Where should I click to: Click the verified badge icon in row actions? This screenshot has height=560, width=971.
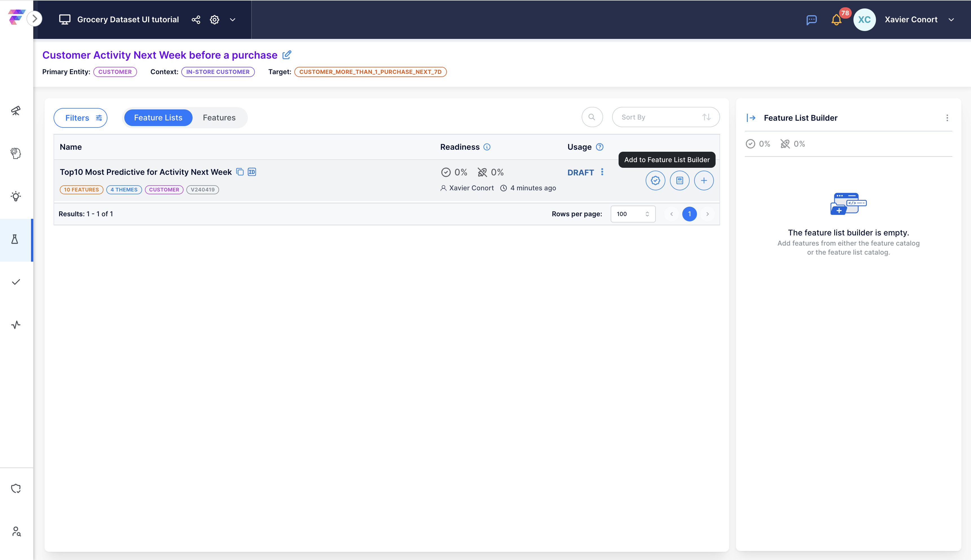[655, 180]
